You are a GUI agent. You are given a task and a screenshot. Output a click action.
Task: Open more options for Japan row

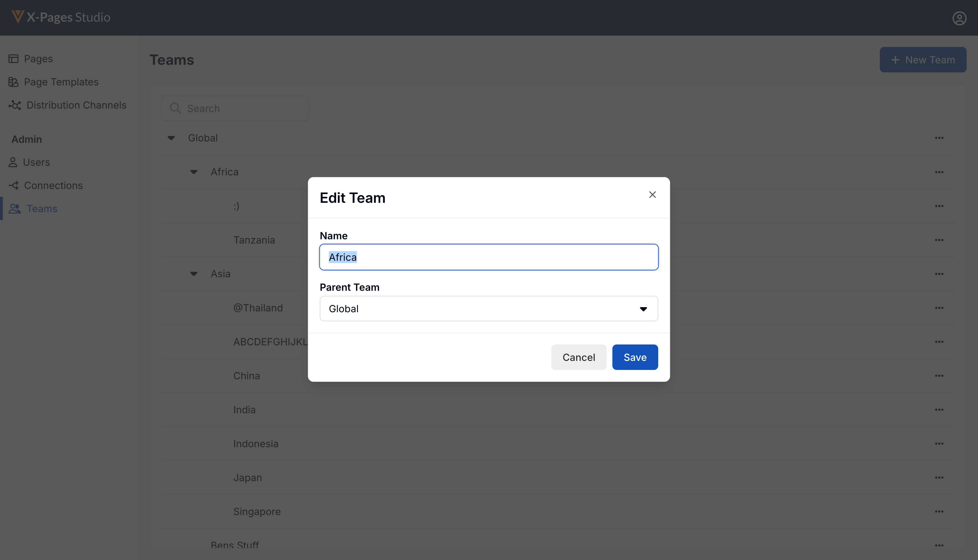939,478
